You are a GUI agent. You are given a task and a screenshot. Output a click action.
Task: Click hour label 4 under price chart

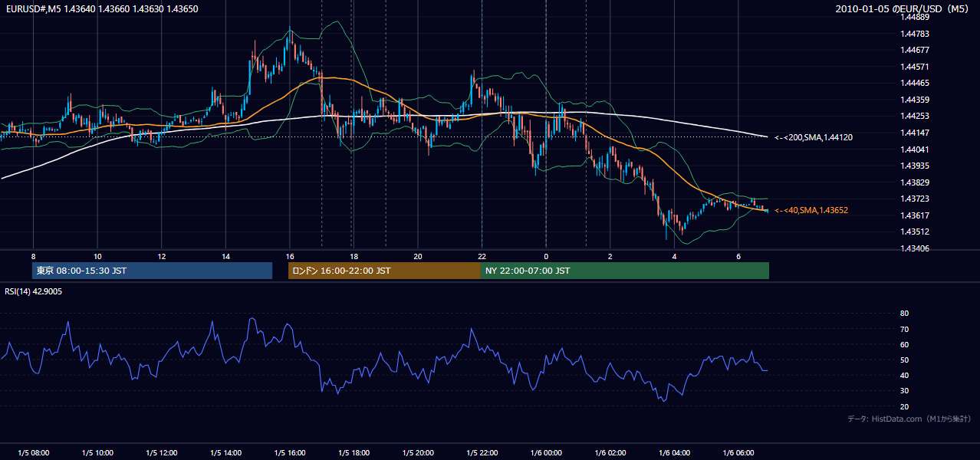coord(674,256)
